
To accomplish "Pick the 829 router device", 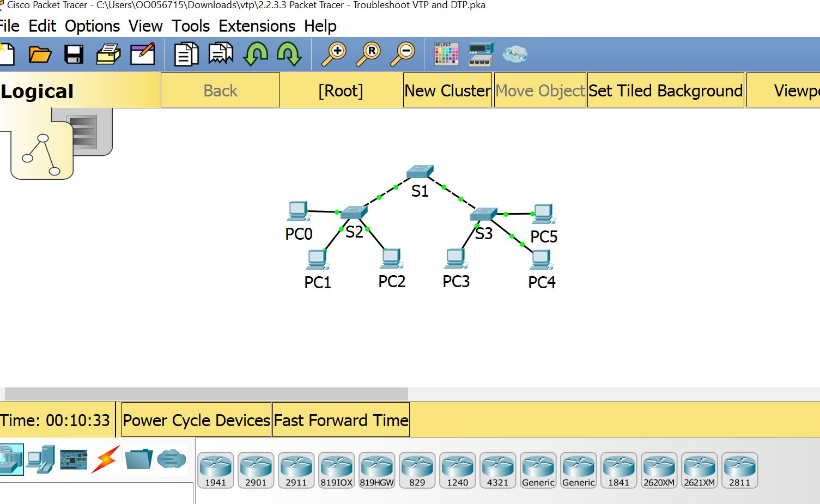I will tap(417, 470).
